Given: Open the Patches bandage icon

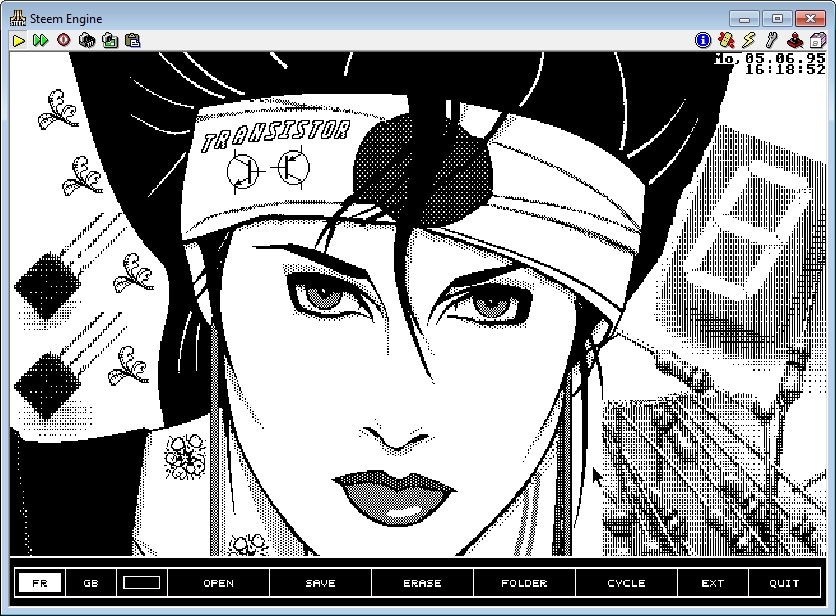Looking at the screenshot, I should click(726, 40).
